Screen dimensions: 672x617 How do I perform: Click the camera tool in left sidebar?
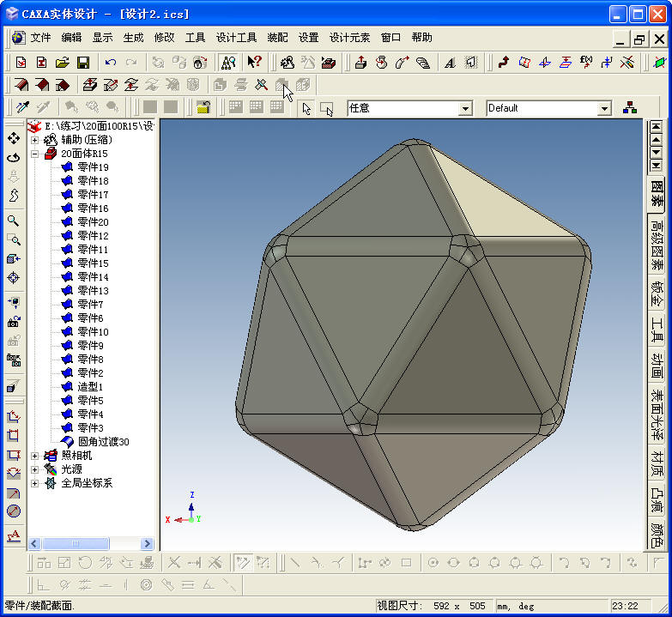(13, 322)
